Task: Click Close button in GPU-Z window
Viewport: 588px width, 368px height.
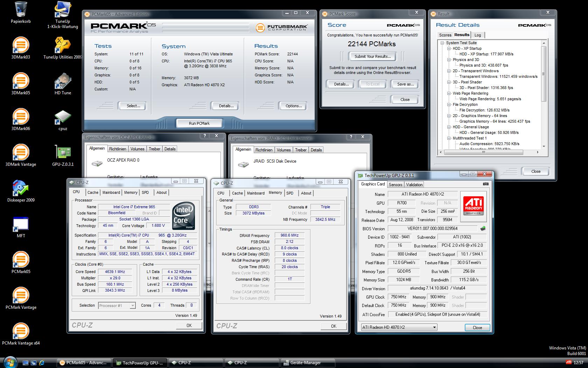Action: coord(477,327)
